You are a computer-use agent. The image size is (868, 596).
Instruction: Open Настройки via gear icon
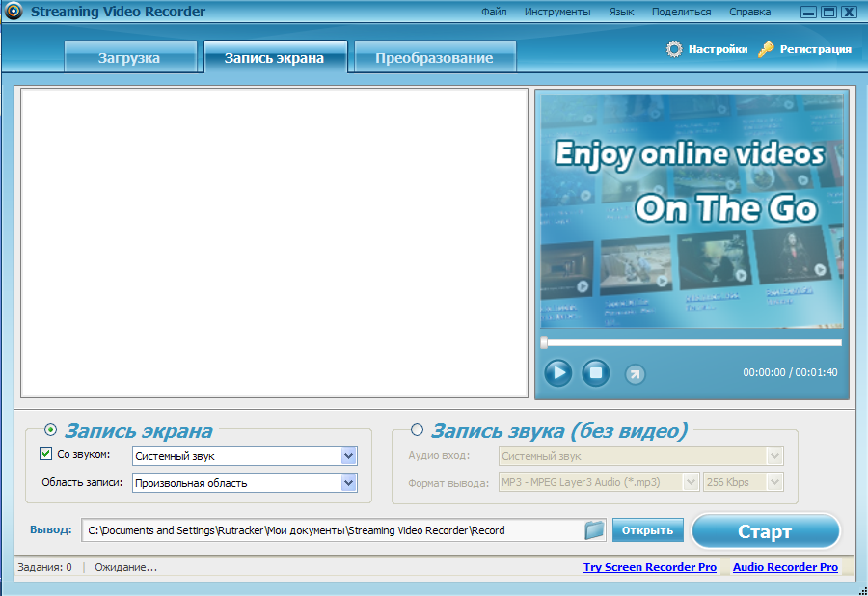(x=674, y=49)
